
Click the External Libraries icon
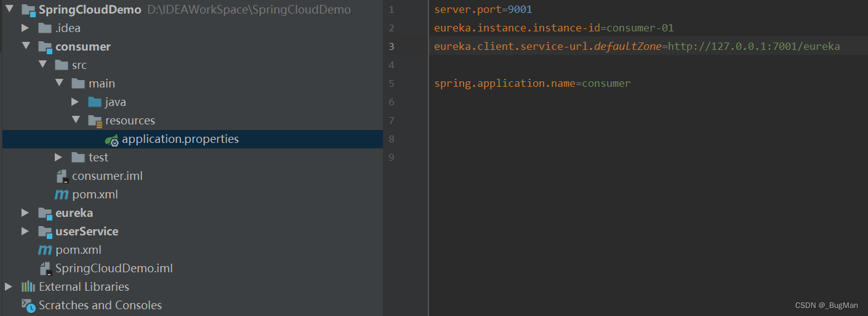tap(28, 287)
